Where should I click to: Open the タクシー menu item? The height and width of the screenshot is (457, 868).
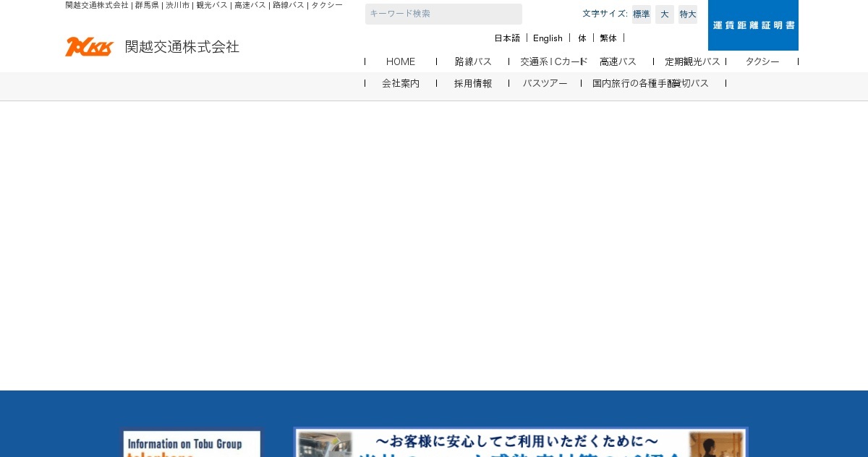click(762, 61)
